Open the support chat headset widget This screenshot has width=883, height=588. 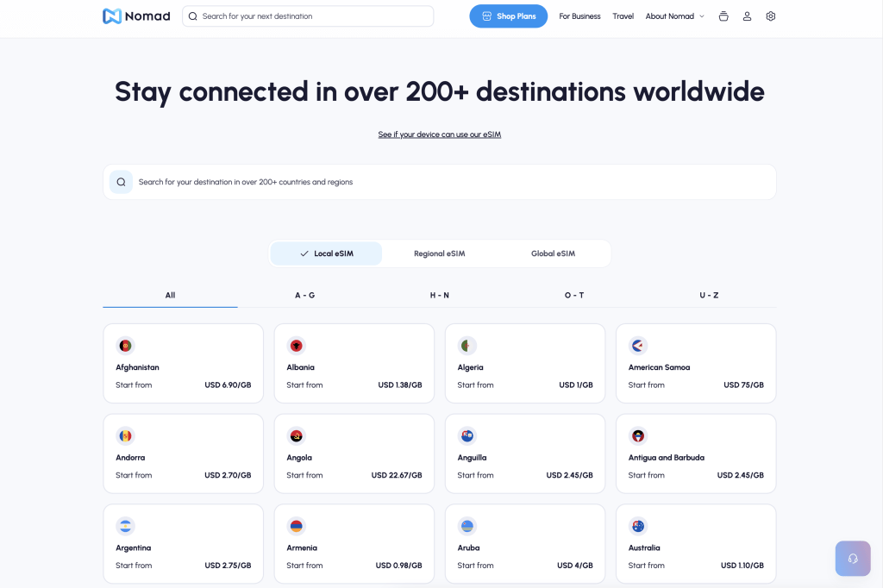(852, 558)
